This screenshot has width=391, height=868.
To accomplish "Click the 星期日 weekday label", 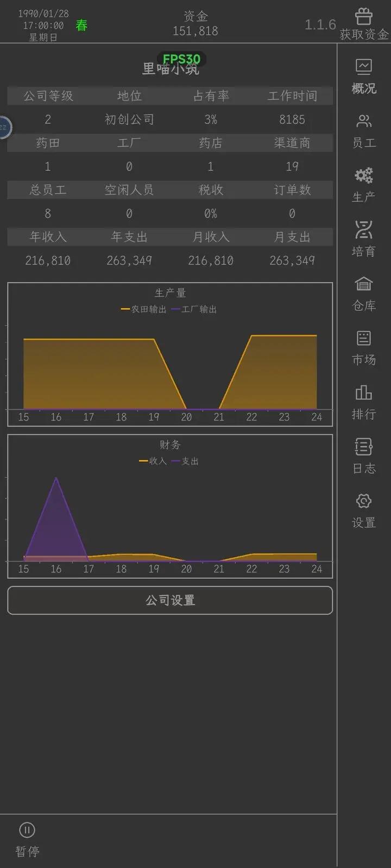I will (x=43, y=37).
